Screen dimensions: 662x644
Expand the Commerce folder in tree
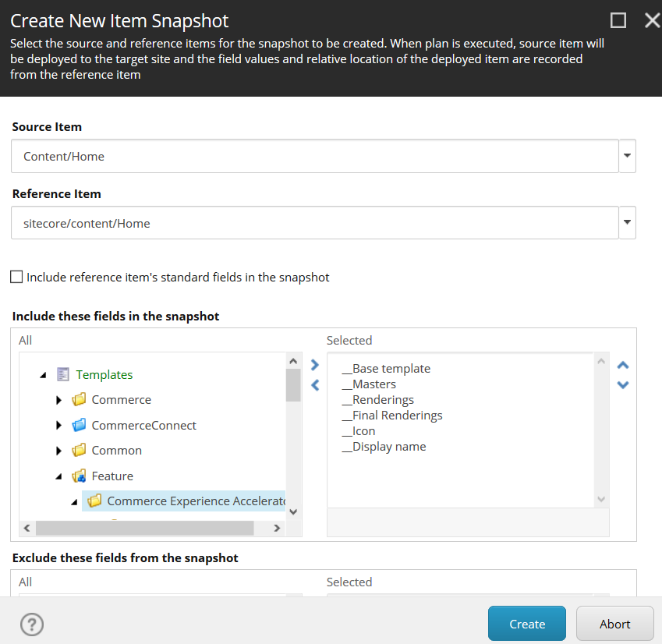[x=59, y=400]
